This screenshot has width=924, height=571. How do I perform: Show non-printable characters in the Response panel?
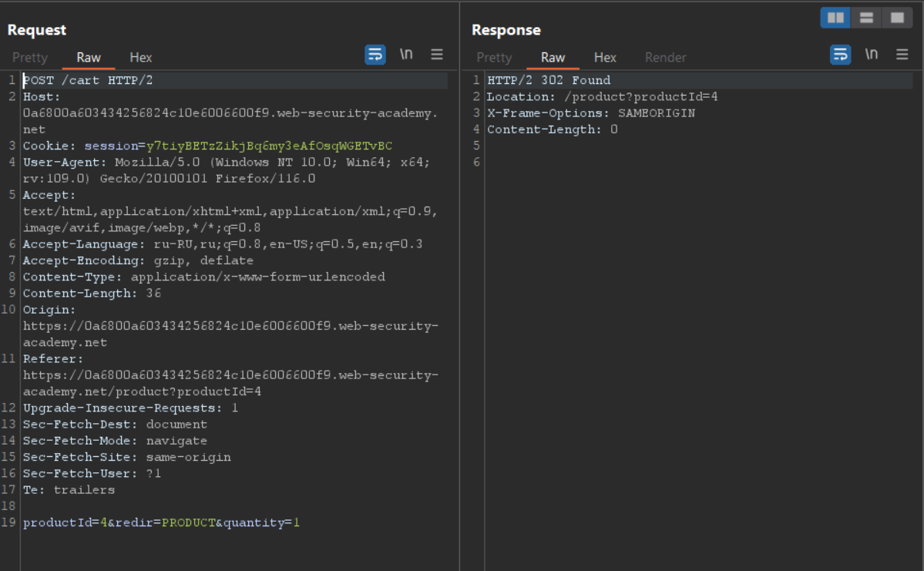coord(871,55)
